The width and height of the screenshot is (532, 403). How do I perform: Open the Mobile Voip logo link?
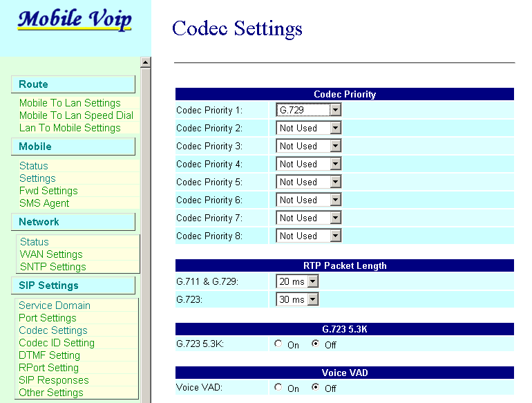pos(75,19)
